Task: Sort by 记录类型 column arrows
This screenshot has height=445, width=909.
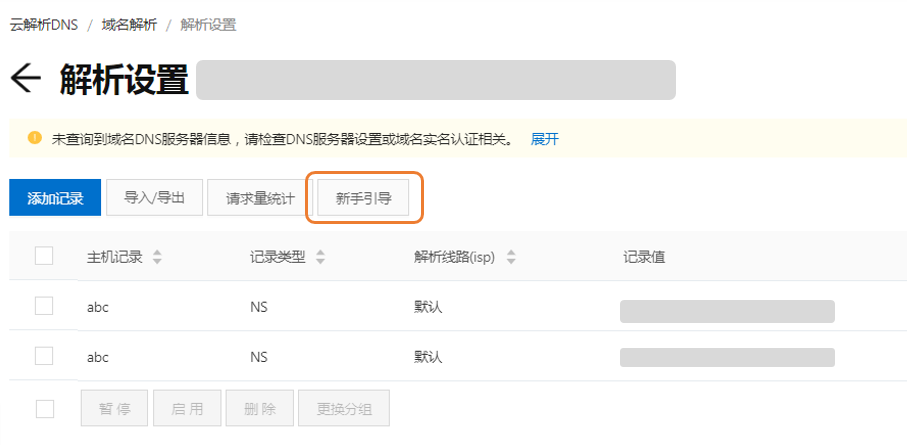Action: (320, 257)
